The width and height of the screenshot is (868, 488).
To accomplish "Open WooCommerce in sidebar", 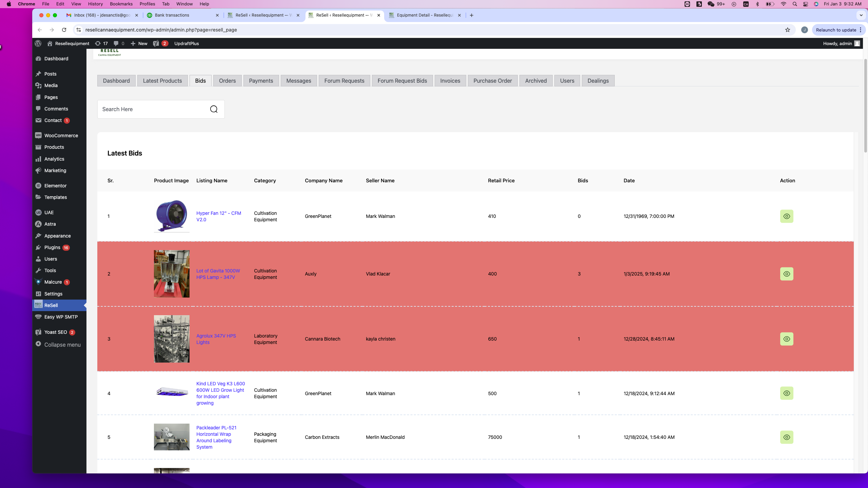I will click(59, 136).
